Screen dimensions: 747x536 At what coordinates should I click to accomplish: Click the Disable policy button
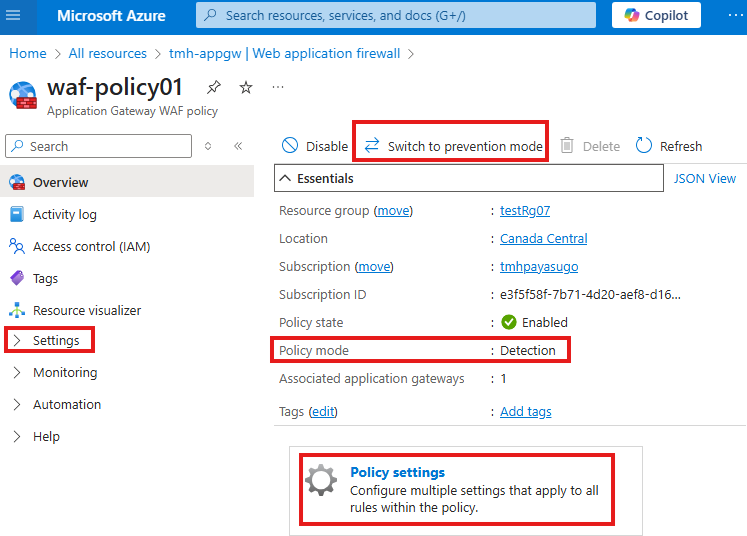coord(314,146)
